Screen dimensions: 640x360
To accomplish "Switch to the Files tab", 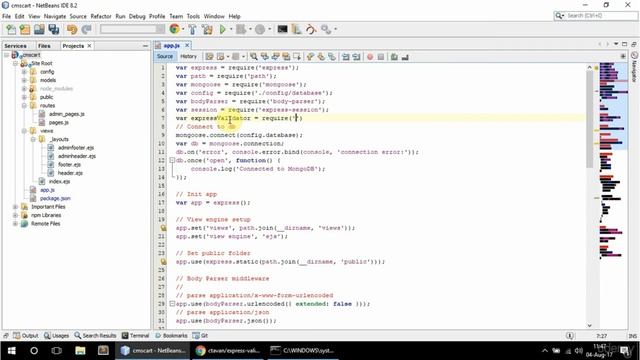I will [44, 46].
